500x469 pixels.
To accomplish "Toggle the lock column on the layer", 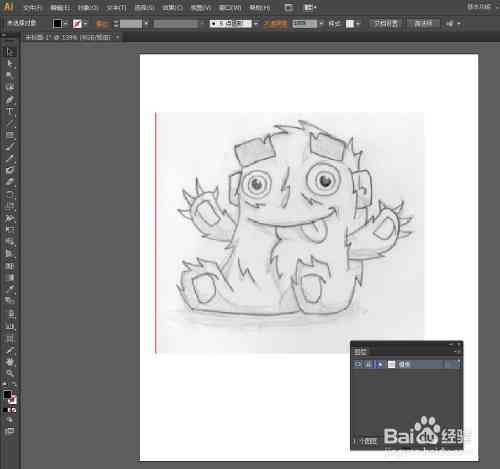I will click(369, 364).
